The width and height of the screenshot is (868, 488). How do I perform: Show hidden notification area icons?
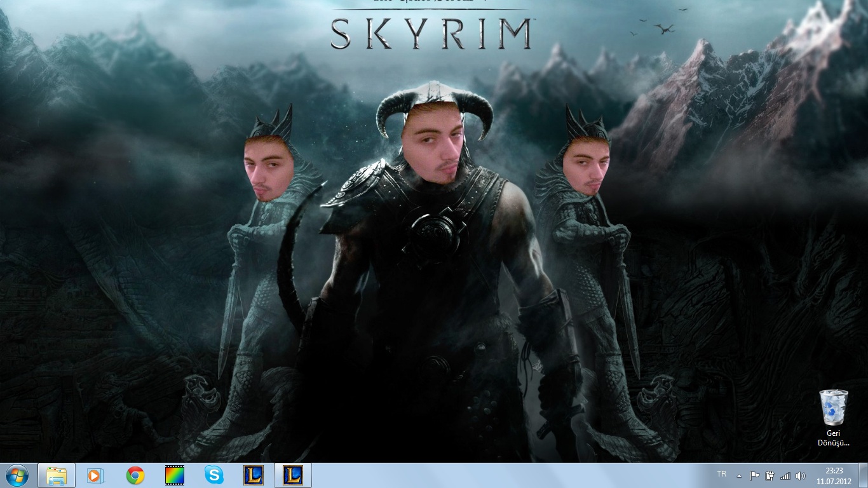(739, 476)
